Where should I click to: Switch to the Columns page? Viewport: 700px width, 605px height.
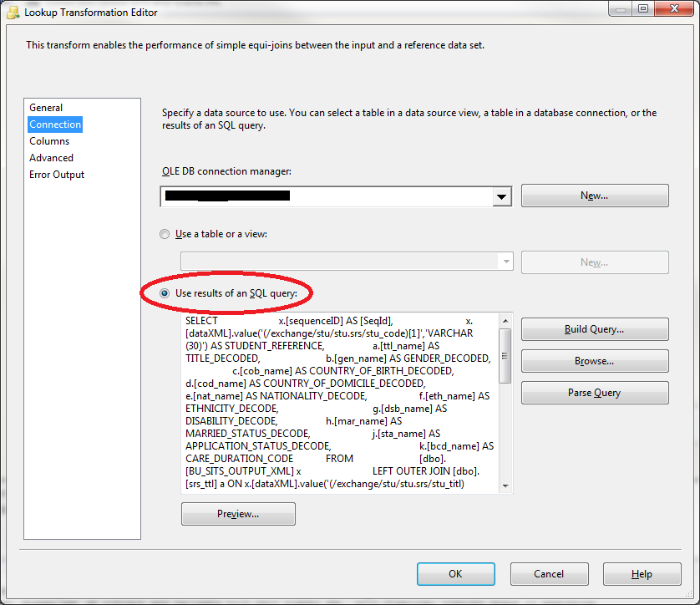pyautogui.click(x=49, y=141)
